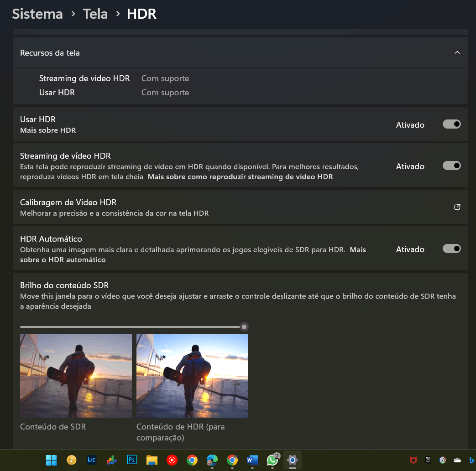Disable Streaming de vídeo HDR toggle

point(451,166)
